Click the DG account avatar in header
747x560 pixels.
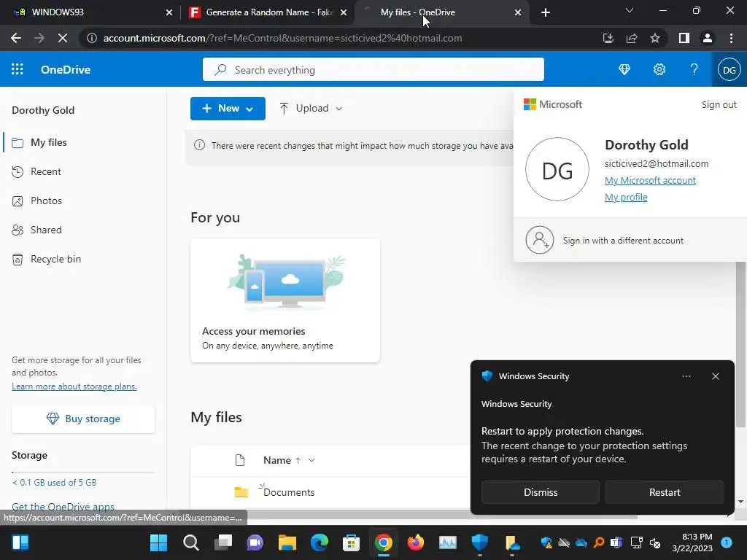pos(729,69)
